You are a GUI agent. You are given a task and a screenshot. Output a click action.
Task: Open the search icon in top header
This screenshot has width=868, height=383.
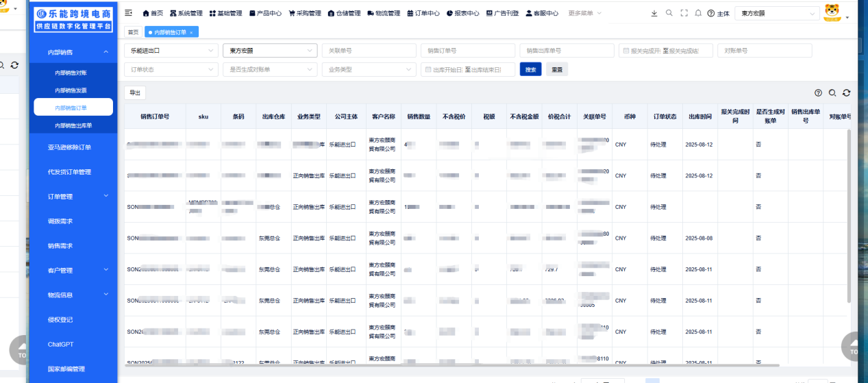point(669,13)
